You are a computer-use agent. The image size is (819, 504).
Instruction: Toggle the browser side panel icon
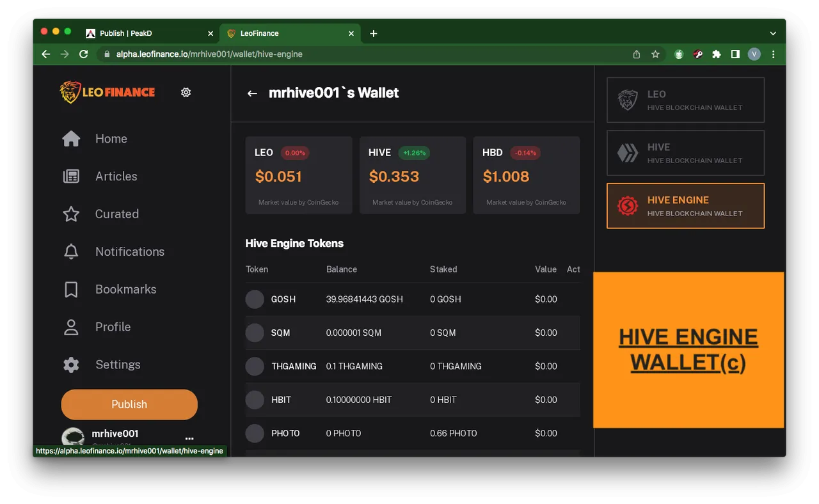click(x=735, y=54)
